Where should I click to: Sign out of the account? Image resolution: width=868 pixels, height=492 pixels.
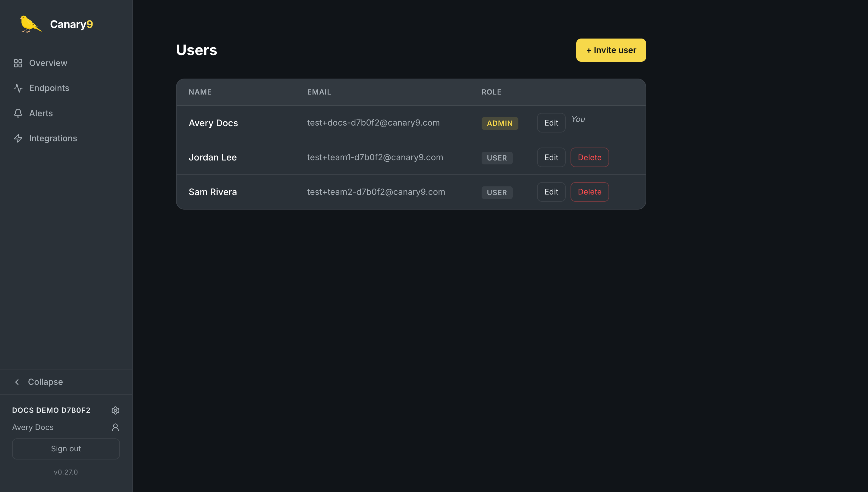66,449
